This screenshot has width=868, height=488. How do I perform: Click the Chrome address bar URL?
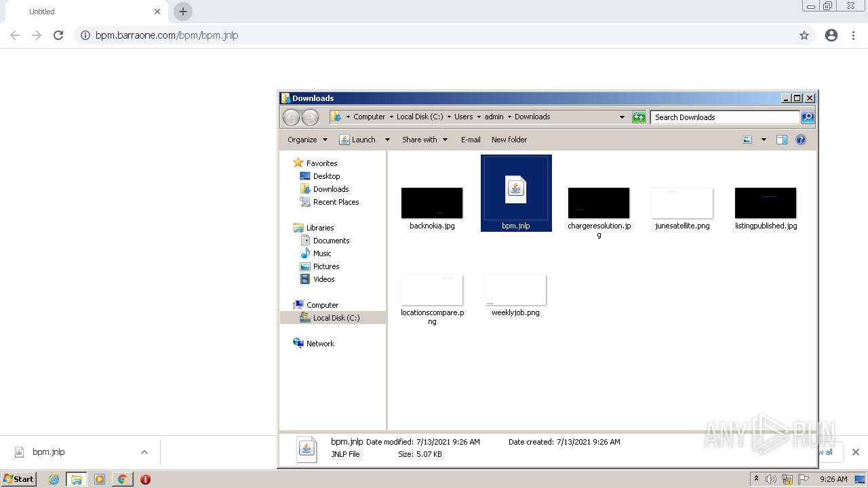click(167, 35)
